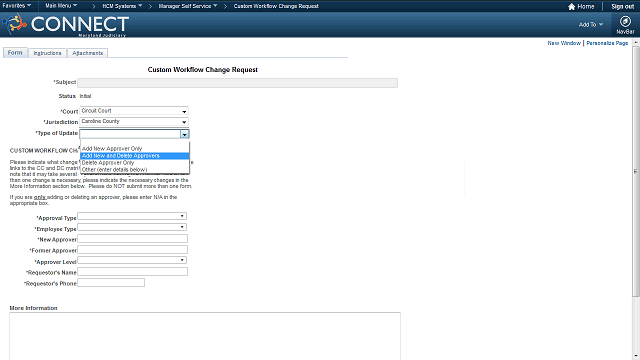Click the Subject input field
Image resolution: width=640 pixels, height=360 pixels.
click(237, 83)
